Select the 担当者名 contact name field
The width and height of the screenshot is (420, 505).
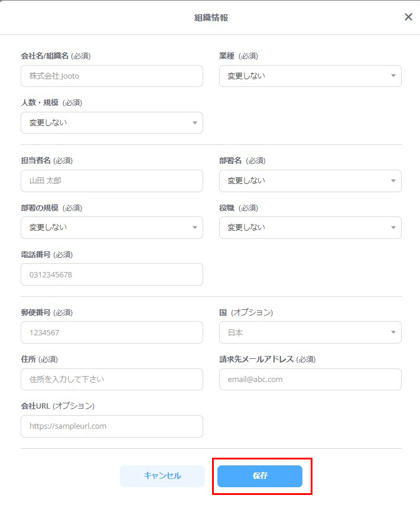112,181
